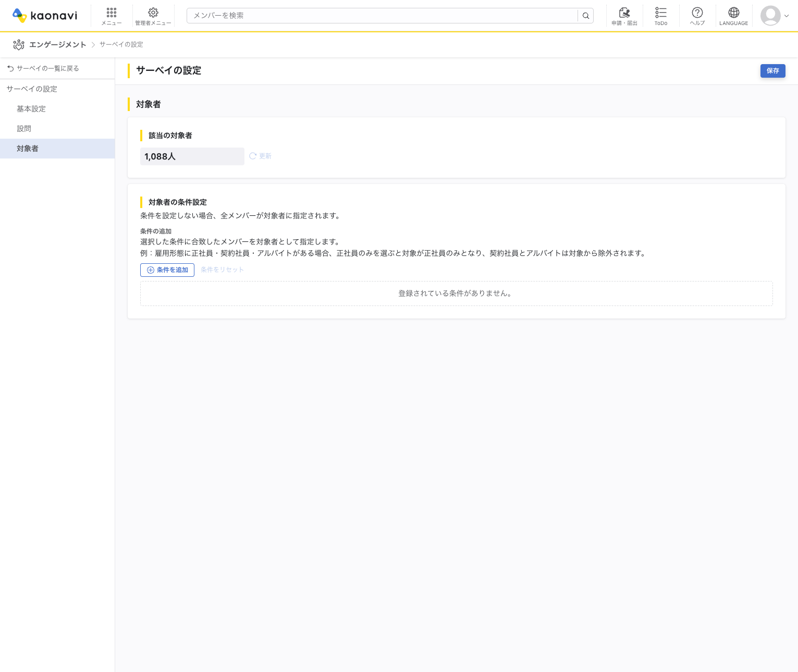The width and height of the screenshot is (798, 672).
Task: Click the member search magnifier icon
Action: coord(586,16)
